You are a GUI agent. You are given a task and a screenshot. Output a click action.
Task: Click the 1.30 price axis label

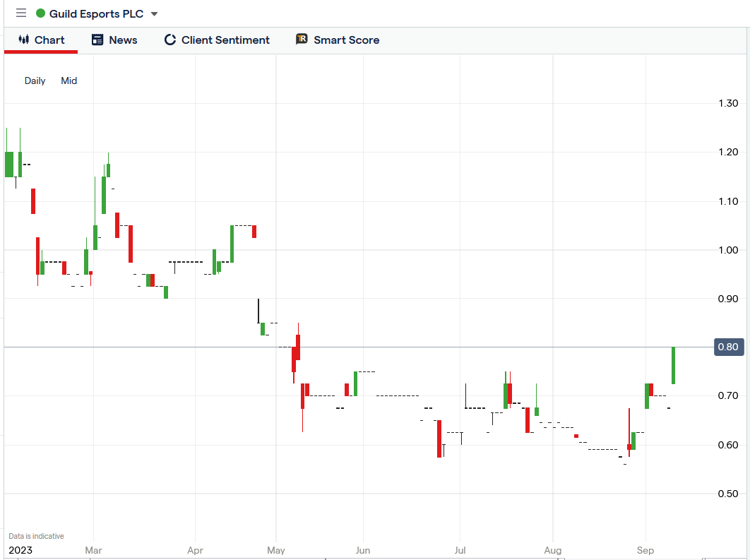tap(728, 103)
